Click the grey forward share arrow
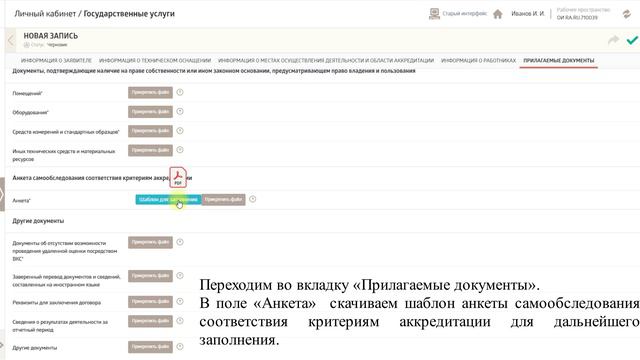The height and width of the screenshot is (360, 640). point(613,40)
